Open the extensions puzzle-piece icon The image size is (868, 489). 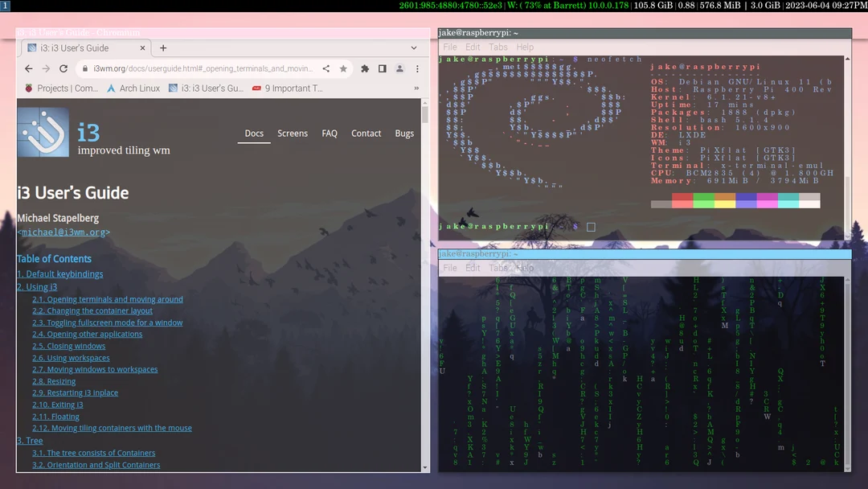(x=364, y=68)
